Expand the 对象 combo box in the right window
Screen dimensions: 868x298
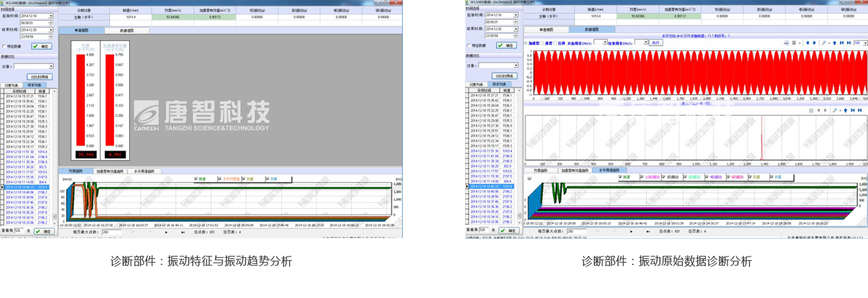pos(515,65)
